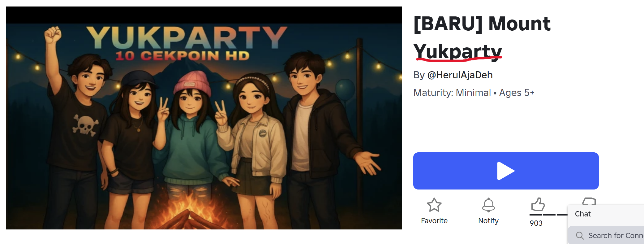Toggle notifications via the Notify label

coord(488,221)
